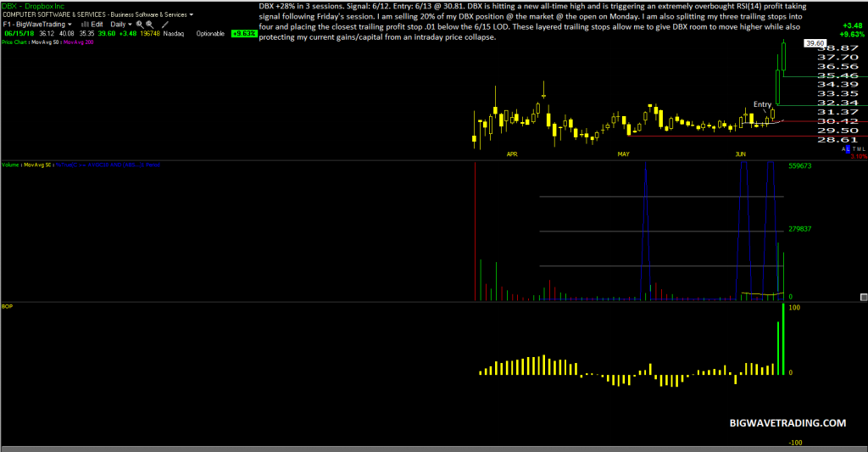Click the magenta MovAvg 200 legend
Image resolution: width=868 pixels, height=452 pixels.
79,42
